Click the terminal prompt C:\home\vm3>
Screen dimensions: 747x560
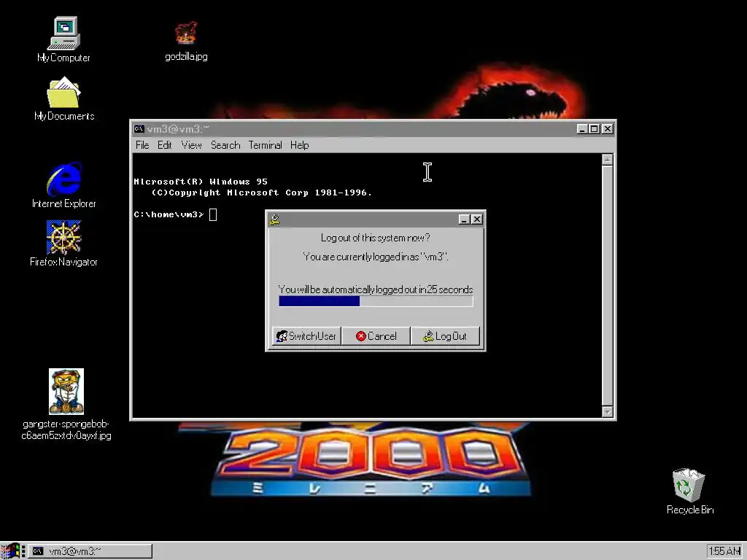(x=169, y=215)
